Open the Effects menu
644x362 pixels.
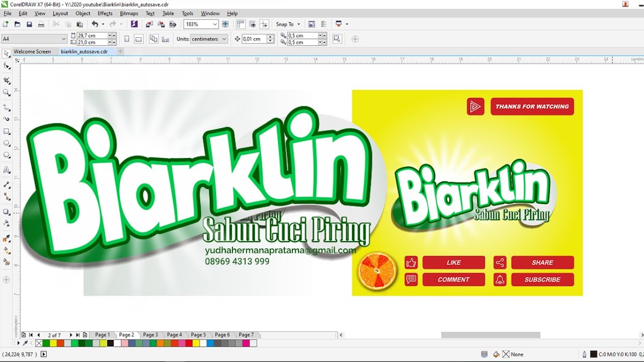click(105, 14)
